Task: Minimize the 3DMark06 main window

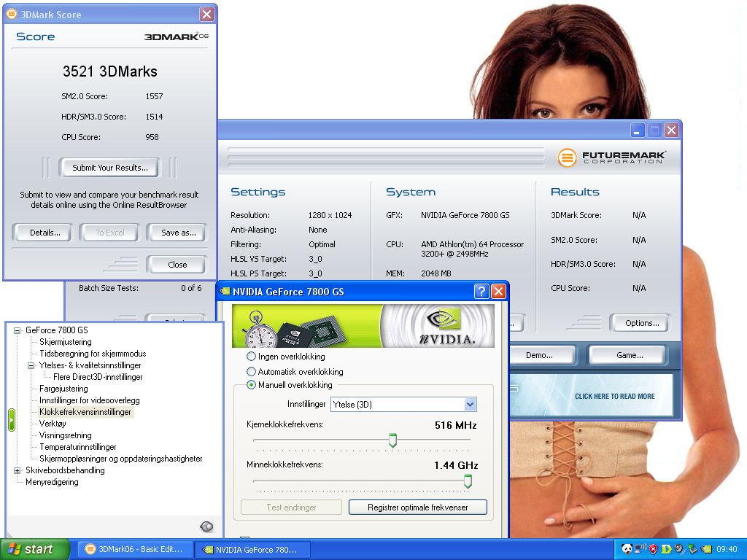Action: 638,130
